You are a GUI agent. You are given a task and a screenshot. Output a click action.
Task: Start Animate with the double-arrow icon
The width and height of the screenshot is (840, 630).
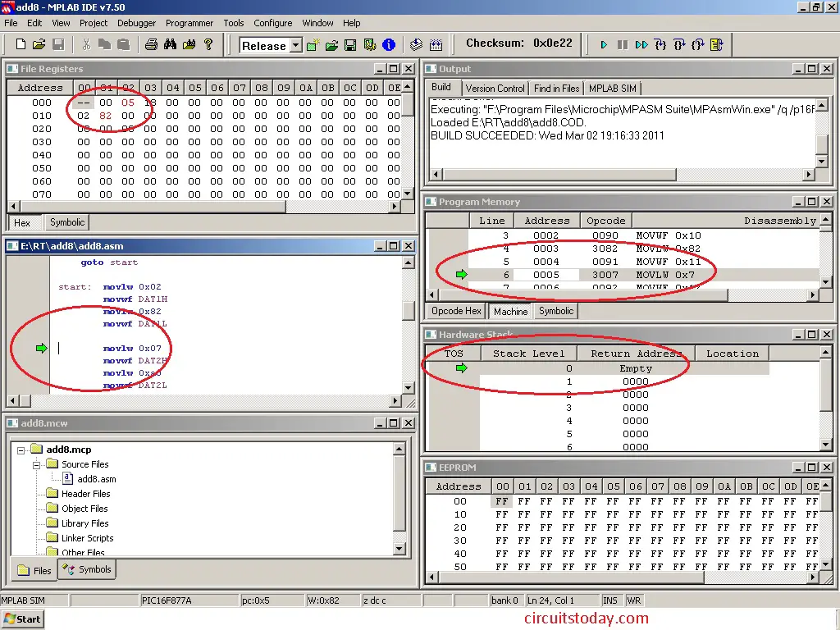point(641,44)
